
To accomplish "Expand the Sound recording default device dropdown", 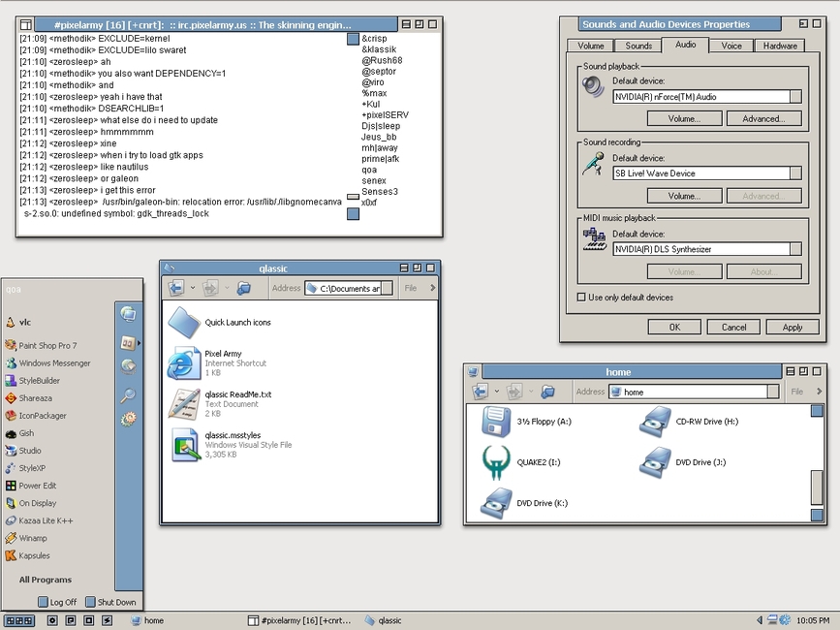I will pyautogui.click(x=796, y=173).
